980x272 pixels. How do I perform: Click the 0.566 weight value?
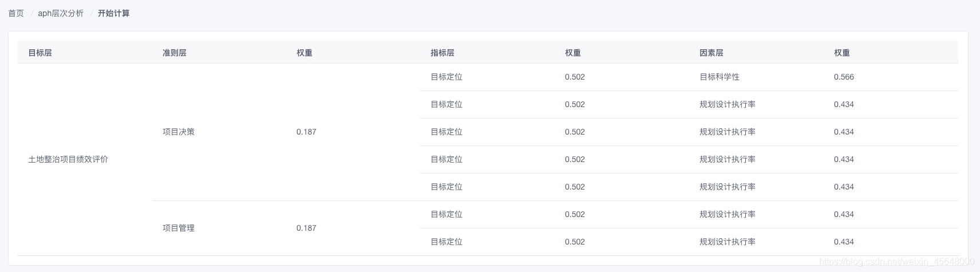point(844,77)
